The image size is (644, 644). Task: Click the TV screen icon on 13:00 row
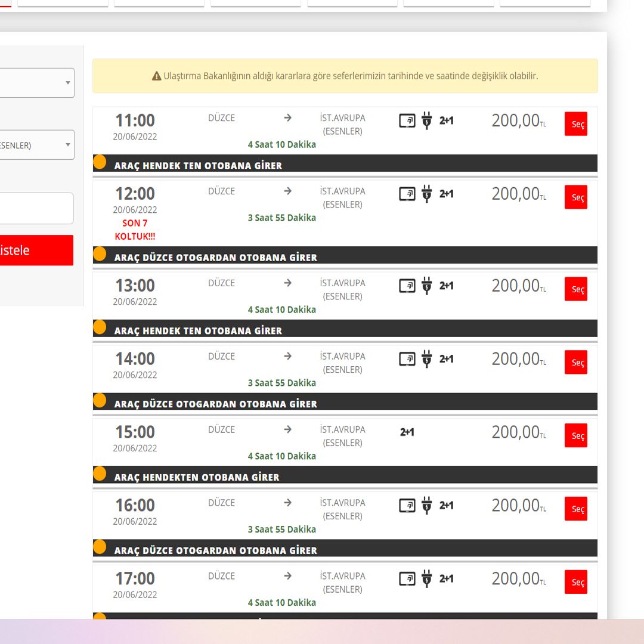[407, 286]
